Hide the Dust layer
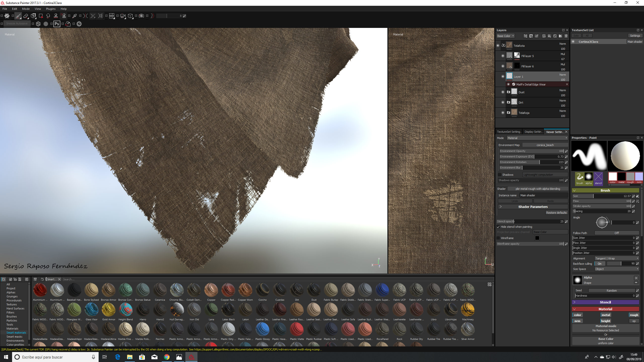The image size is (644, 362). [503, 92]
